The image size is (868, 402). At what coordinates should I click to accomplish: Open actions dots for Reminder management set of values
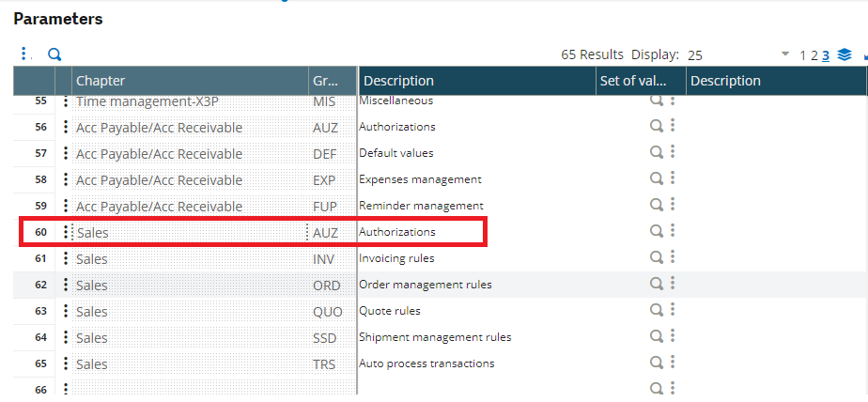pos(673,205)
